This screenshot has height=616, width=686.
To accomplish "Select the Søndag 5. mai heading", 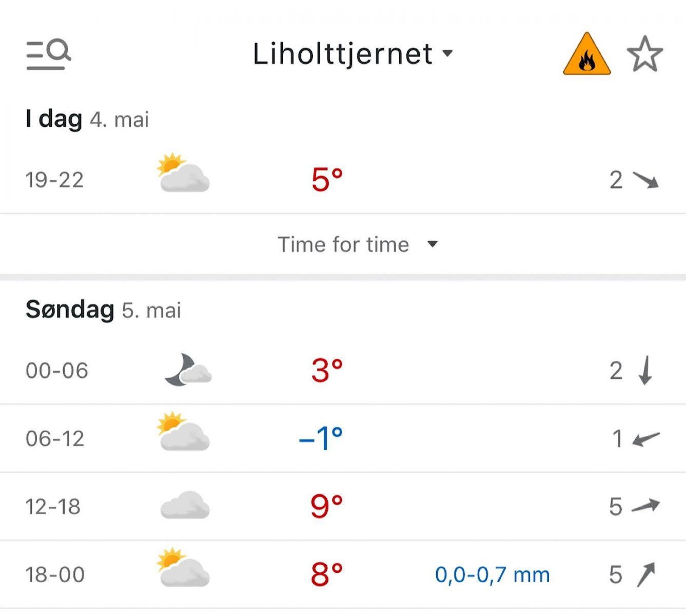I will [x=103, y=310].
